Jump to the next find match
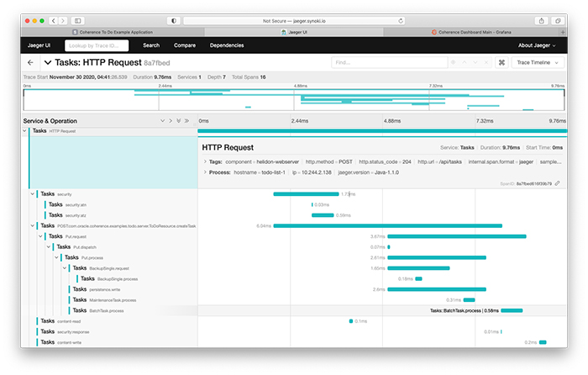Image resolution: width=588 pixels, height=375 pixels. [475, 62]
